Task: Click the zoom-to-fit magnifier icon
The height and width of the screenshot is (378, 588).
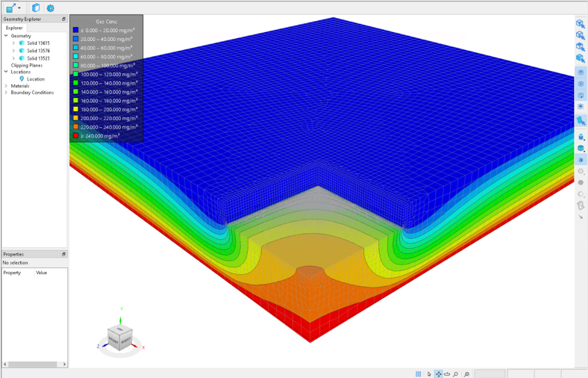Action: pyautogui.click(x=467, y=374)
